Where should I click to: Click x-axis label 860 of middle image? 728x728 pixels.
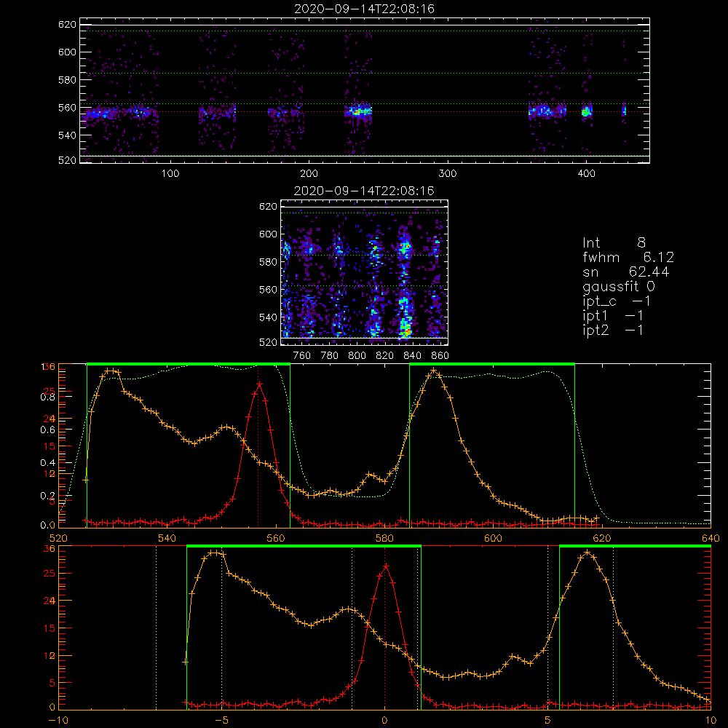[x=440, y=356]
